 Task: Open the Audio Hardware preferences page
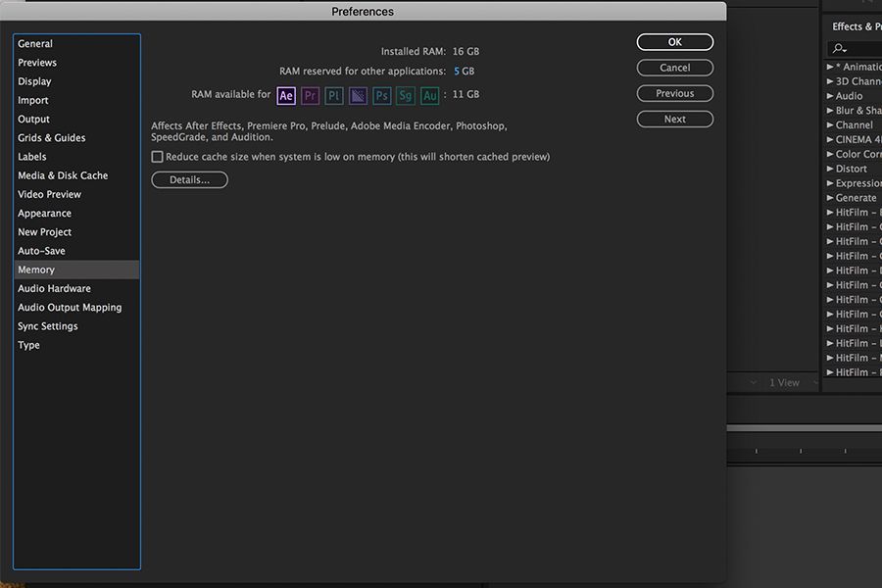click(x=54, y=287)
